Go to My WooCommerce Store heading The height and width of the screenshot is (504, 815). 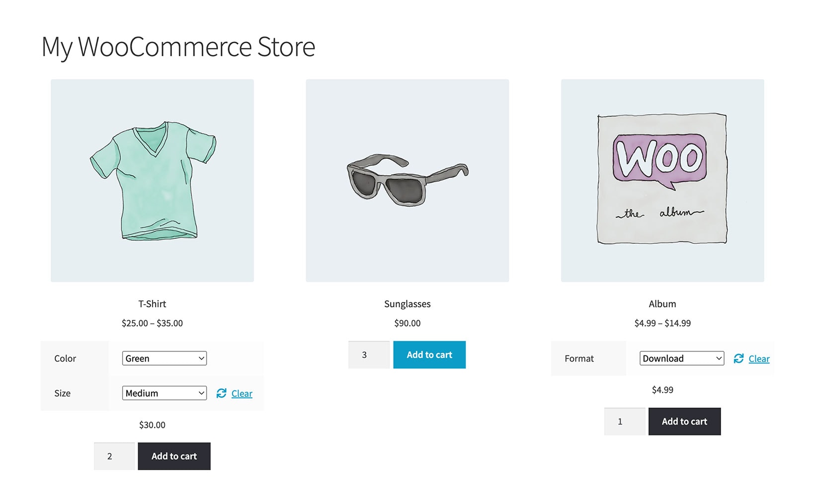coord(178,47)
